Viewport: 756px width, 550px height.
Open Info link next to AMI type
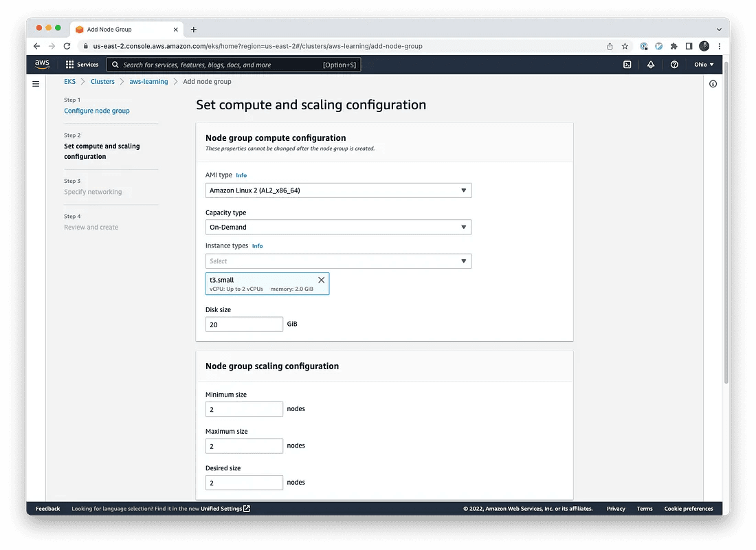coord(241,175)
